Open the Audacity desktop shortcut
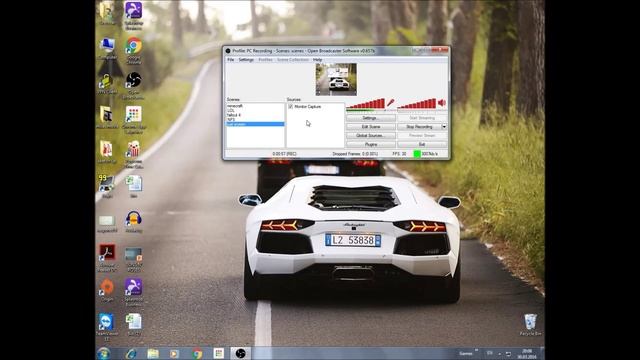640x360 pixels. coord(133,222)
